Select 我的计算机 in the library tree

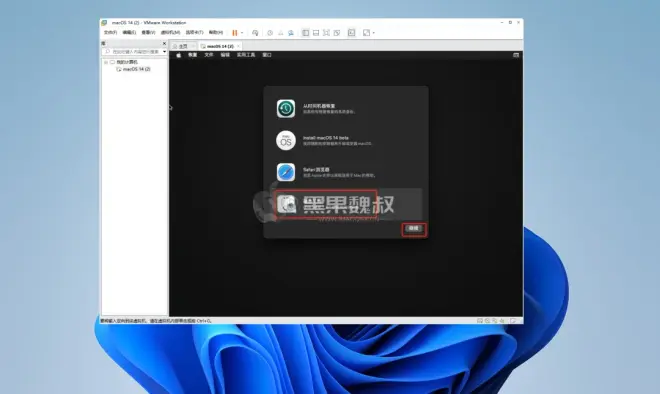127,62
